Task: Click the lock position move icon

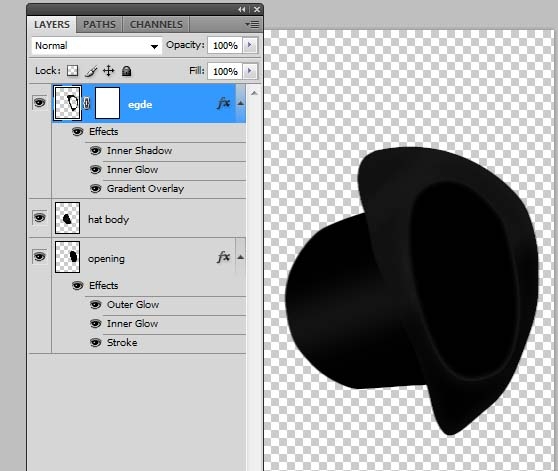Action: pyautogui.click(x=109, y=71)
